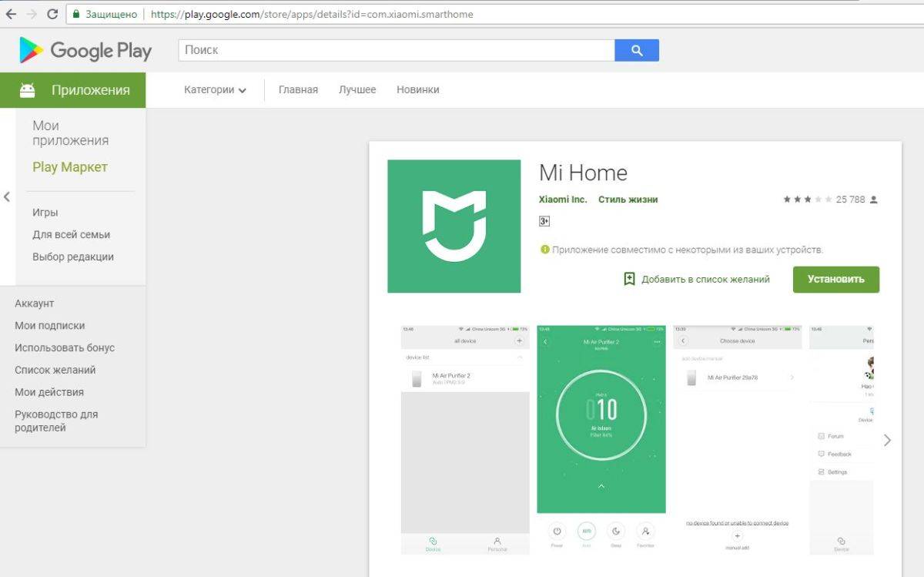Click the Mi Home app icon
Screen dimensions: 924x577
[x=454, y=226]
